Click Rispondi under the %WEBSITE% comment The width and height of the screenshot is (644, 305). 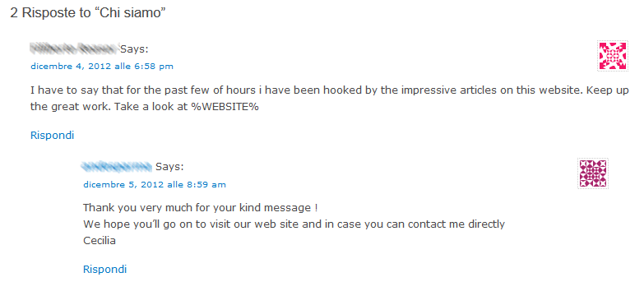point(52,135)
